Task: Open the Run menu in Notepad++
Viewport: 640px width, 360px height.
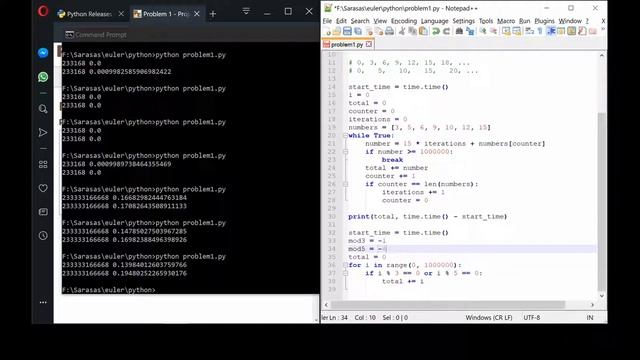Action: [x=524, y=21]
